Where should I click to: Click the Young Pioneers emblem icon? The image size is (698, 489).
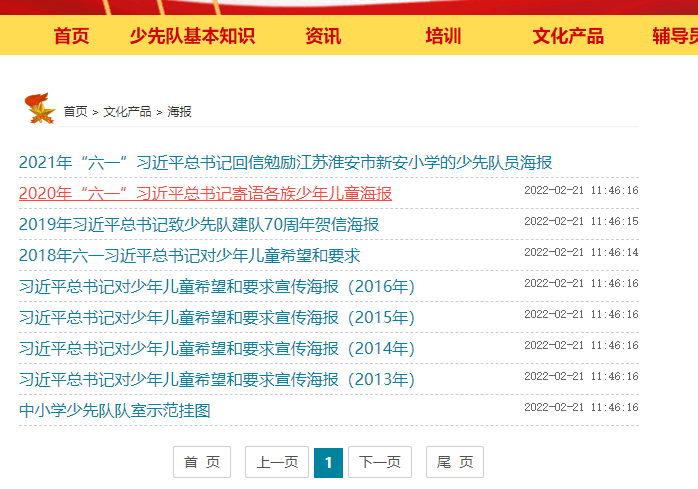coord(40,109)
